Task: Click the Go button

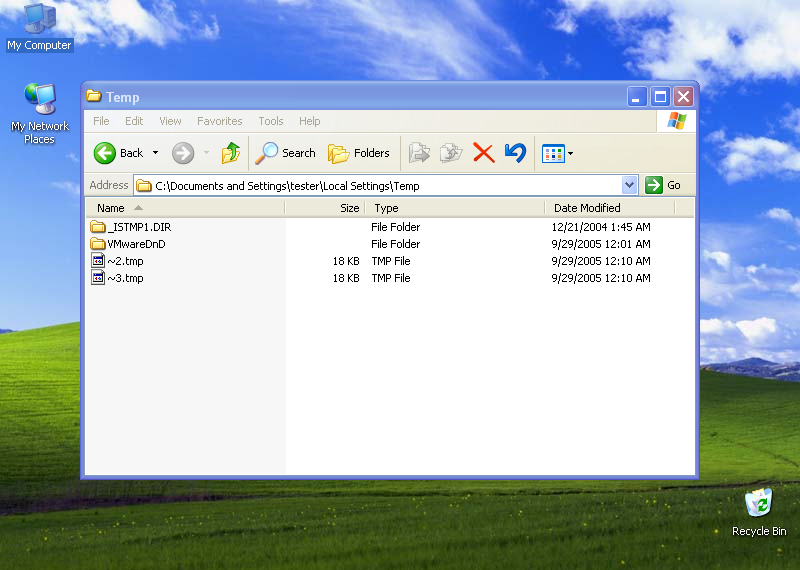Action: (x=663, y=185)
